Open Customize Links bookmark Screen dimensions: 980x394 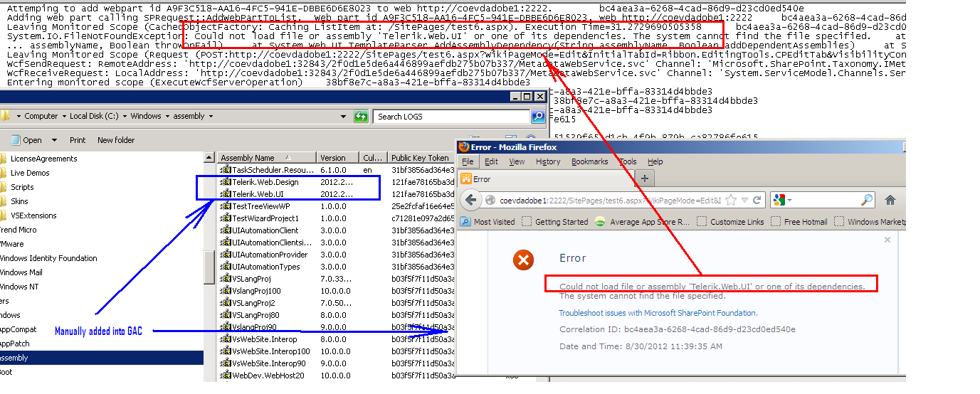[731, 222]
